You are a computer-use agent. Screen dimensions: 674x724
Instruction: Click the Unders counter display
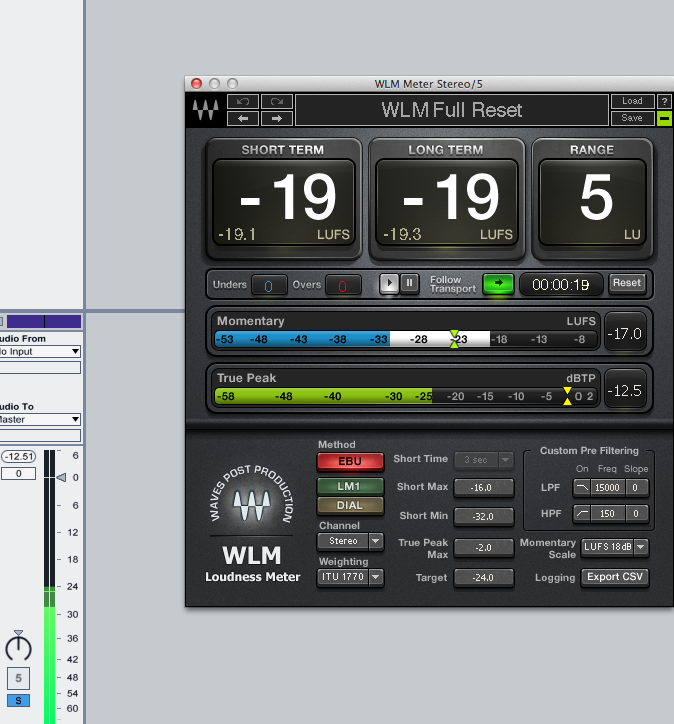(269, 286)
